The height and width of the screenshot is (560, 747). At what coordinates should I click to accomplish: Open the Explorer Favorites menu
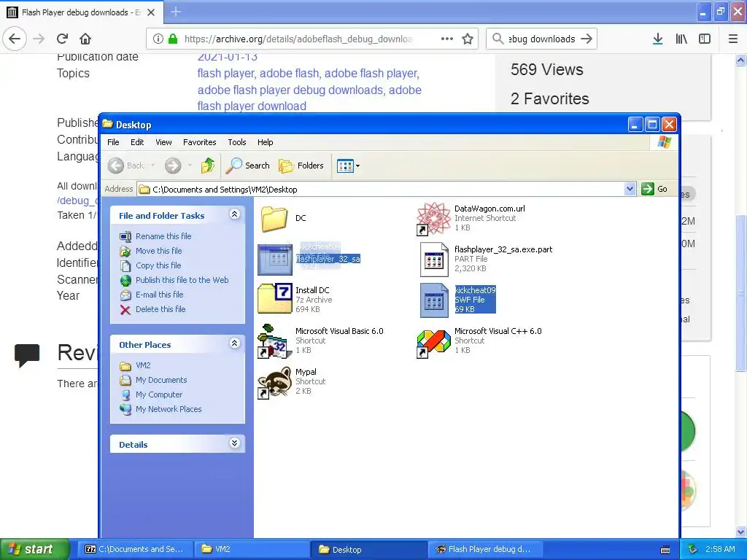click(x=200, y=142)
